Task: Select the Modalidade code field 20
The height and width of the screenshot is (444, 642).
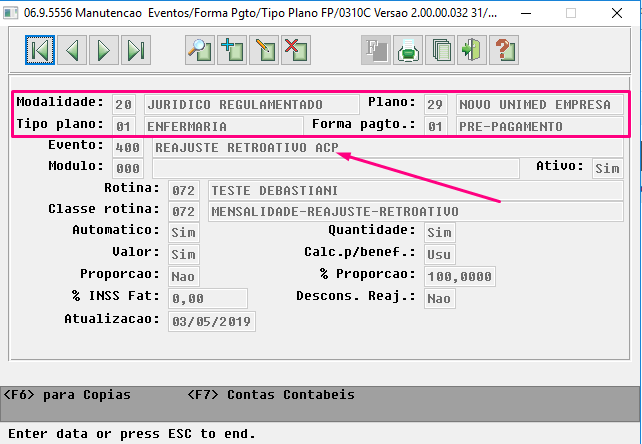Action: tap(124, 104)
